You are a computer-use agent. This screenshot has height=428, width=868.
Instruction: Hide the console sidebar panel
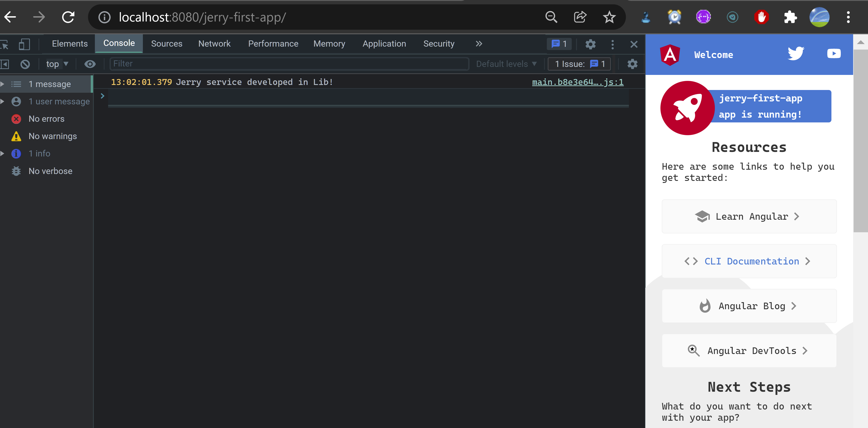(5, 64)
